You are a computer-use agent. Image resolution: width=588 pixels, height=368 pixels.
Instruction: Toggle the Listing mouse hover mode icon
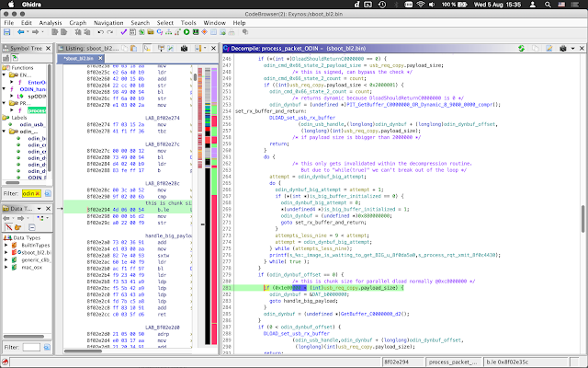(147, 49)
